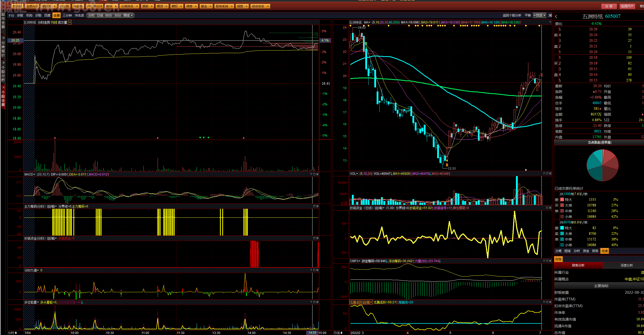Viewport: 644px width, 335px height.
Task: Click the 沪伦通GDR toolbar button
Action: coord(95,6)
